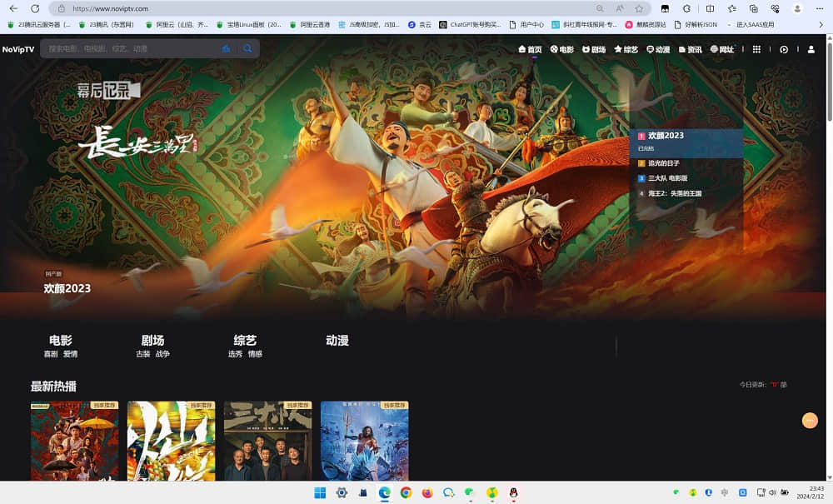
Task: Open the user account icon in site header
Action: [x=811, y=49]
